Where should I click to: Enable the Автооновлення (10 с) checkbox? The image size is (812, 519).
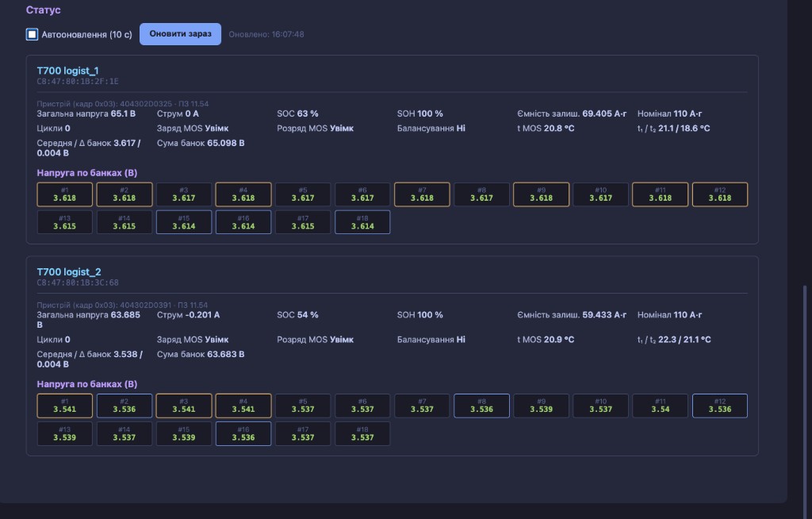tap(32, 34)
